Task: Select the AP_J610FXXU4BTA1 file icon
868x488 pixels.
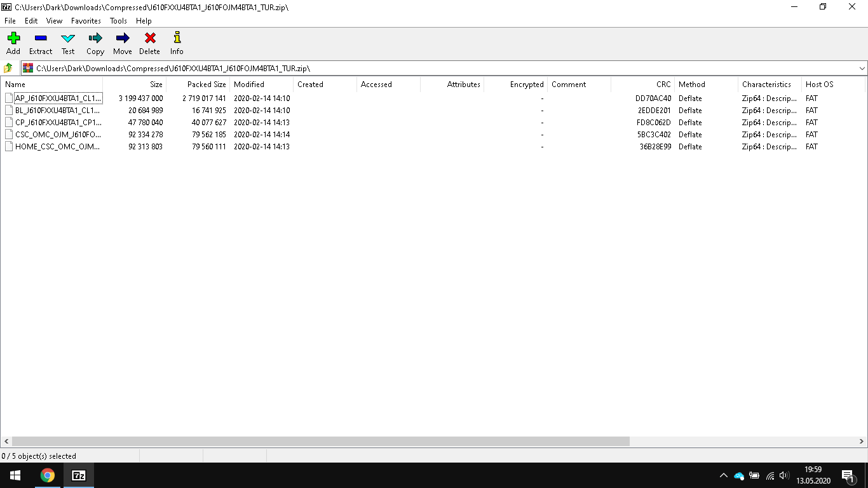Action: [x=9, y=98]
